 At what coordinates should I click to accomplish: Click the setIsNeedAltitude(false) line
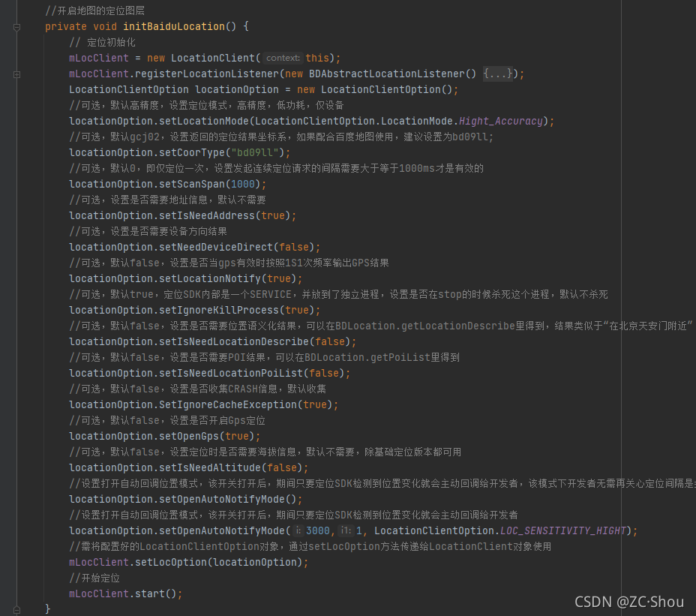[x=189, y=468]
